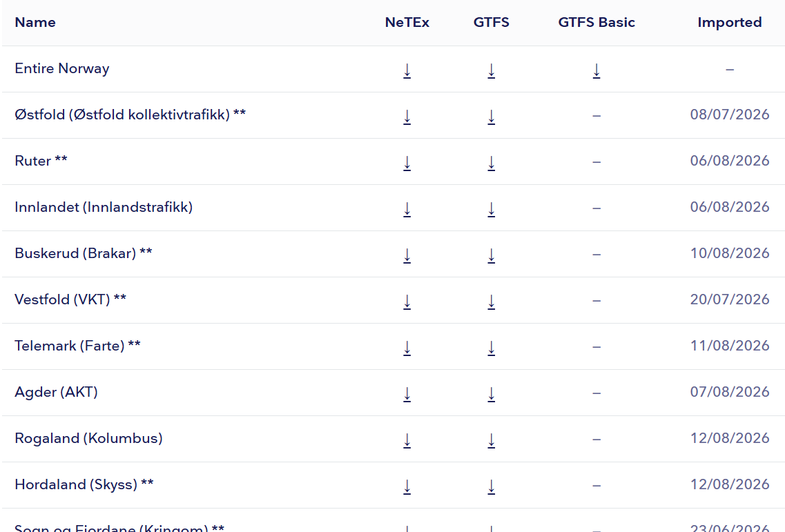This screenshot has width=785, height=532.
Task: Click Innlandet import date 06/08/2026
Action: coord(730,207)
